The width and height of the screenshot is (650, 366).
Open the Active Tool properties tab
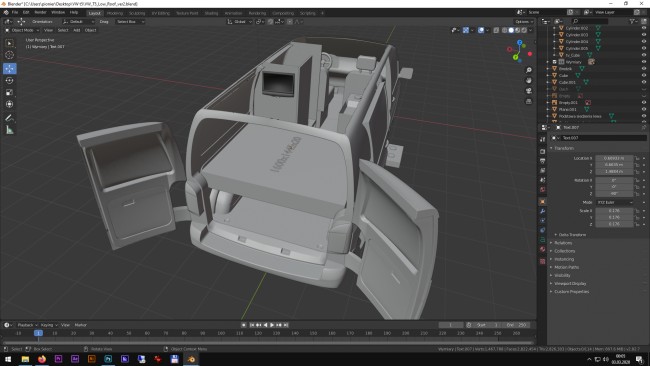pyautogui.click(x=543, y=139)
